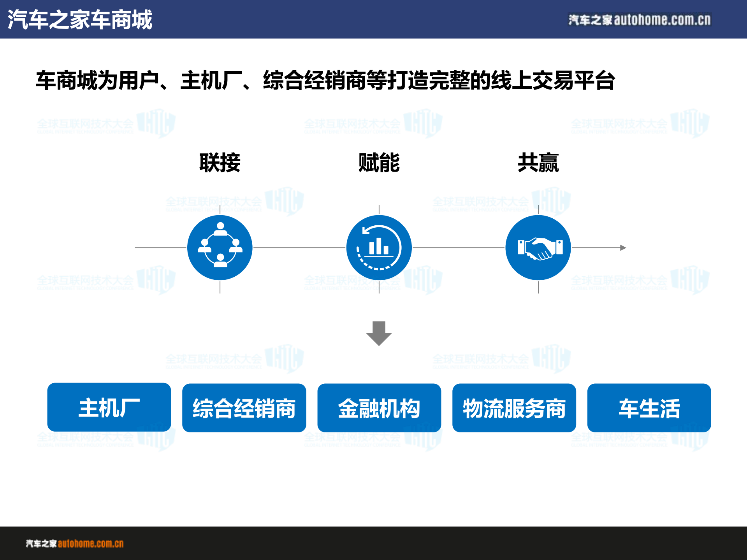The width and height of the screenshot is (747, 560).
Task: Click the 物流服务商 blue button
Action: pos(514,407)
